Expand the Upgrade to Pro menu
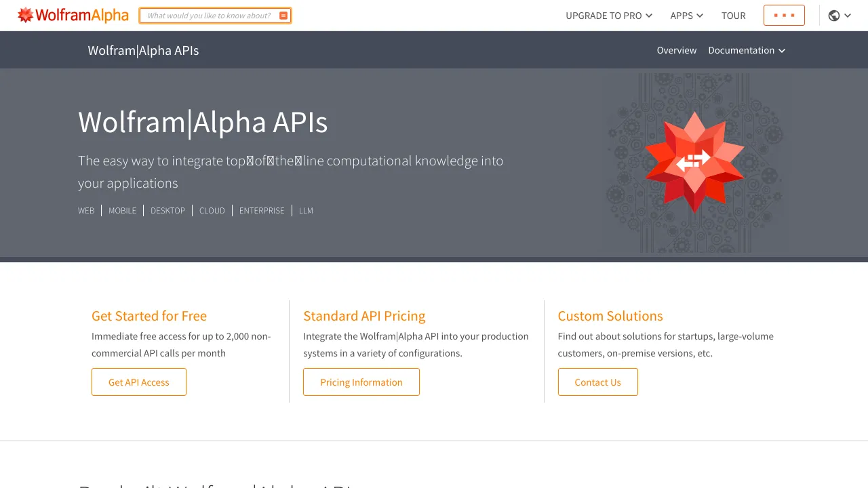 pyautogui.click(x=609, y=16)
